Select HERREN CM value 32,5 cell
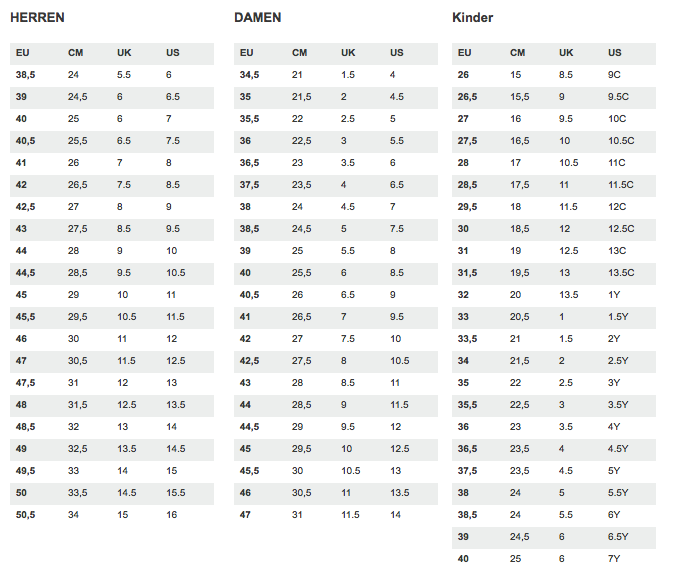Image resolution: width=673 pixels, height=582 pixels. pos(78,449)
